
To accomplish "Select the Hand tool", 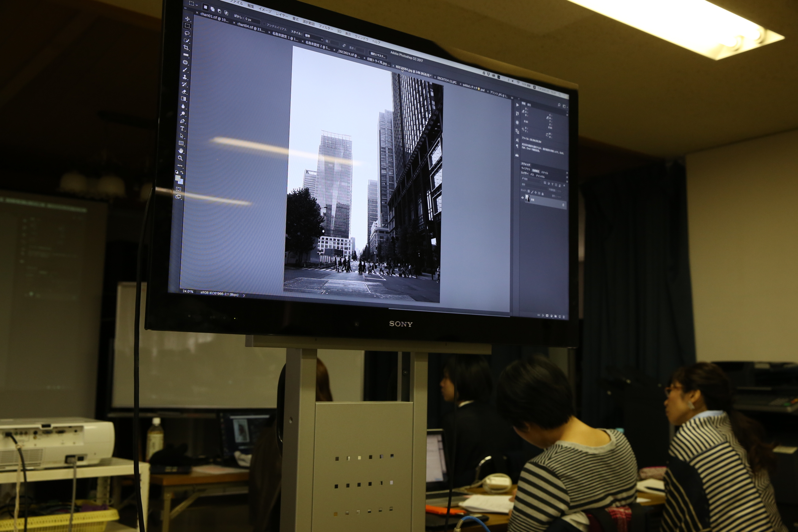I will (181, 150).
